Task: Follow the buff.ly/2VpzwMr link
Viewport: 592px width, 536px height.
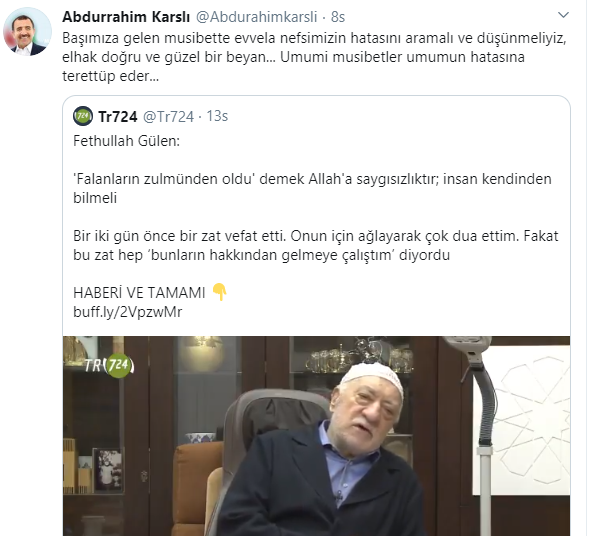Action: (x=128, y=312)
